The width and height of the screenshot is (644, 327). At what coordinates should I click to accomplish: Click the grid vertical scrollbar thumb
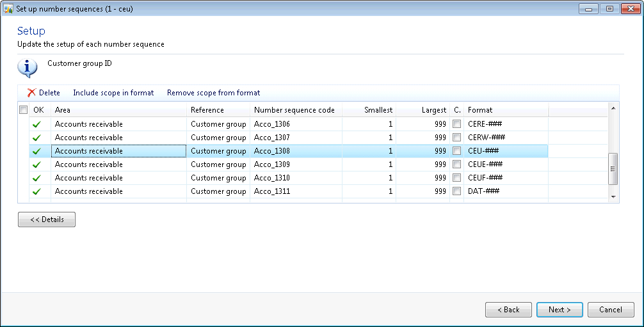point(613,169)
